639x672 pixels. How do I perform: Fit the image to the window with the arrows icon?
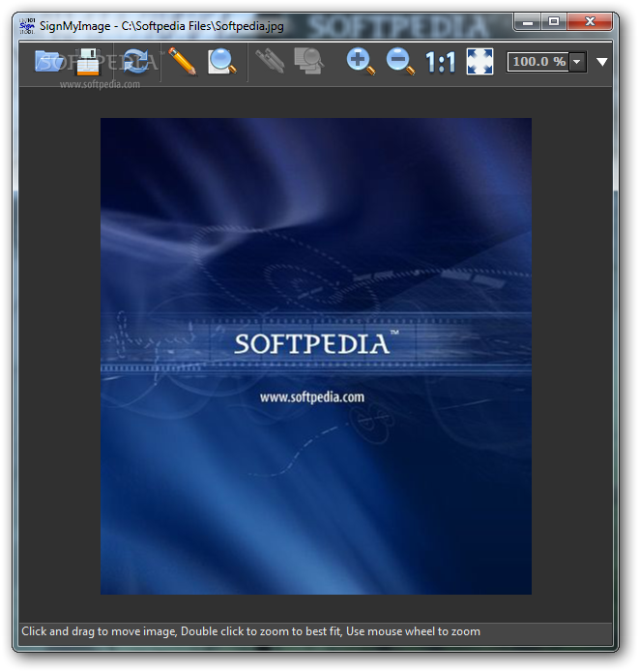pos(479,61)
